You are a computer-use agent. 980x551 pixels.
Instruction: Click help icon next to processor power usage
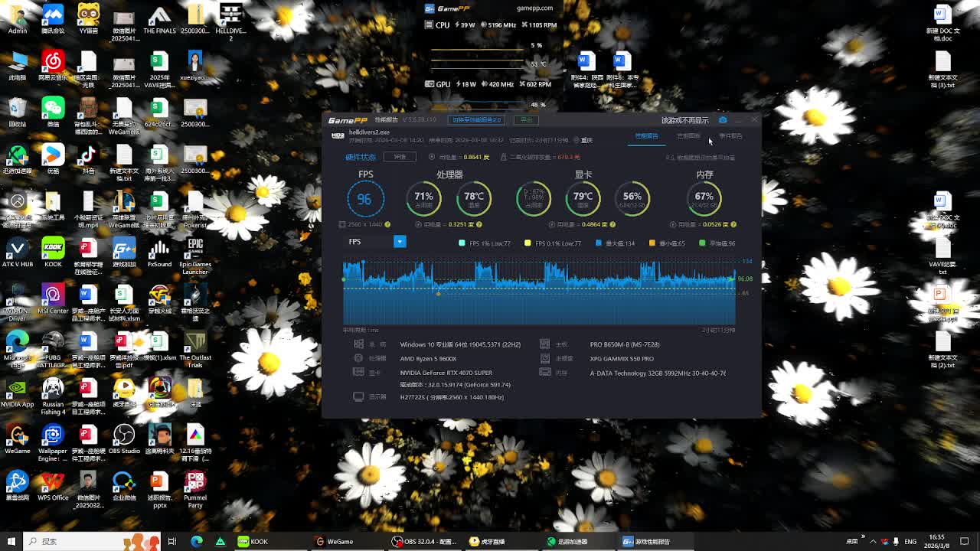click(479, 225)
